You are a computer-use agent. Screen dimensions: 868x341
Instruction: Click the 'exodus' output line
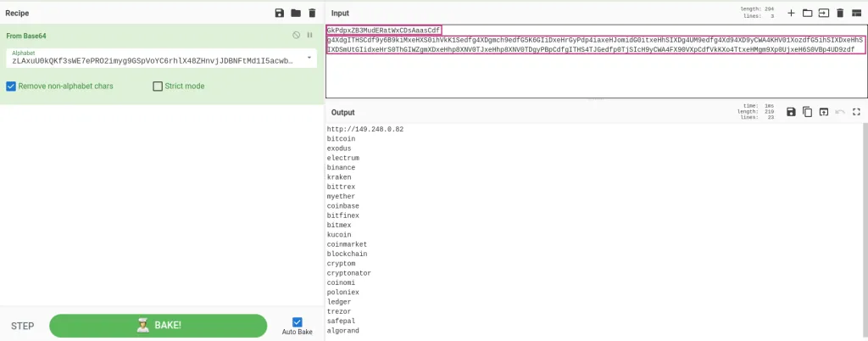(339, 148)
